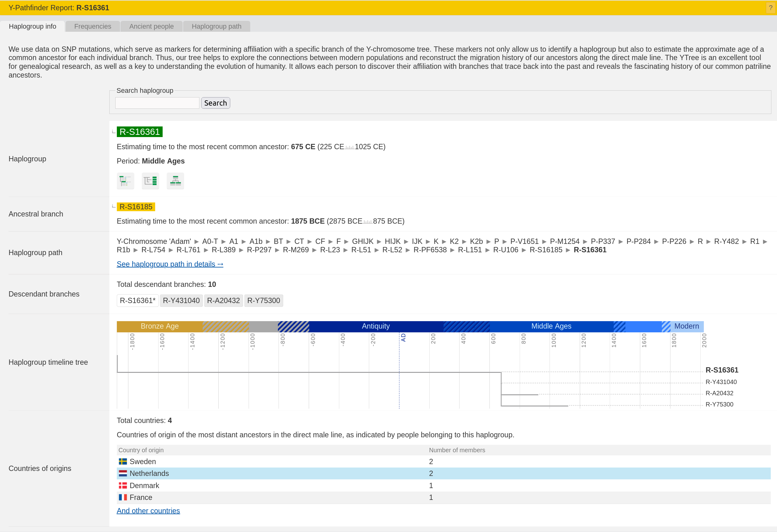Select the R-Y75300 descendant branch chip
777x532 pixels.
click(264, 301)
